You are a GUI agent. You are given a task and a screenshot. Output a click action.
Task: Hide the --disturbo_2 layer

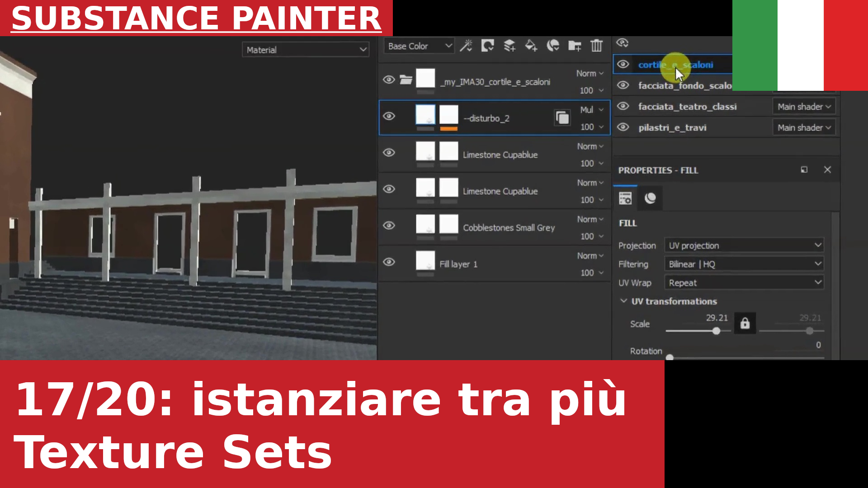tap(389, 116)
